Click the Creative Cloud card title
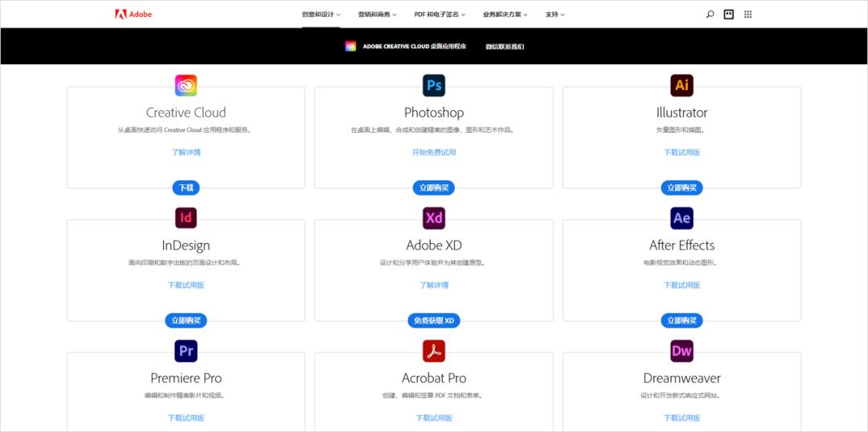 click(186, 113)
